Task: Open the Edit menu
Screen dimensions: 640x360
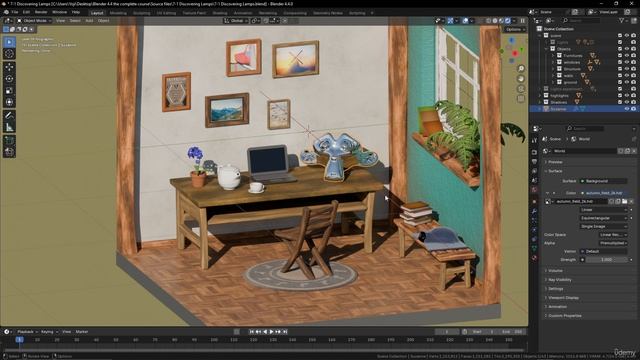Action: 26,12
